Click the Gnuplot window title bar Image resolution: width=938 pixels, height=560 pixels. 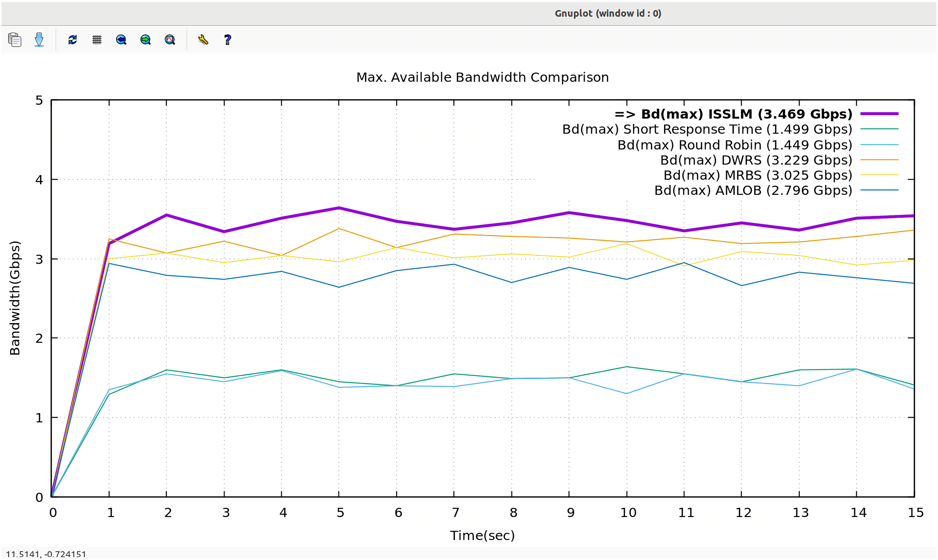pyautogui.click(x=608, y=14)
